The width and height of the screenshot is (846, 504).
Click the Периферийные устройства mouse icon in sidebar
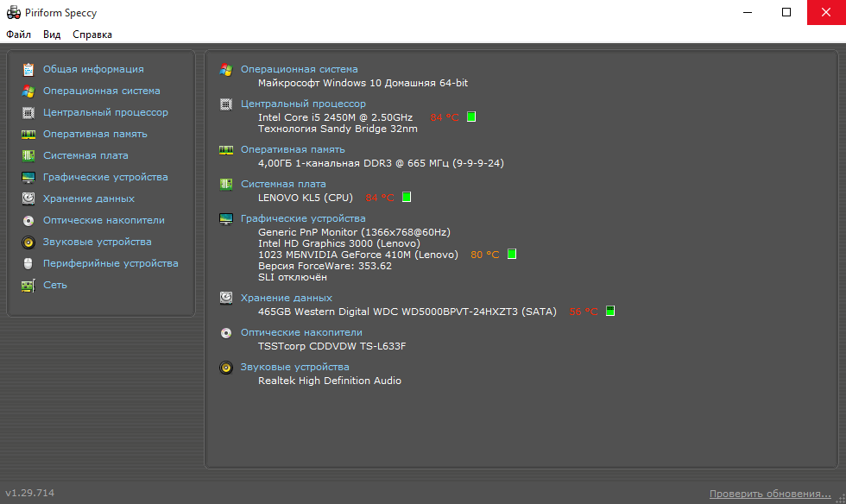tap(28, 264)
